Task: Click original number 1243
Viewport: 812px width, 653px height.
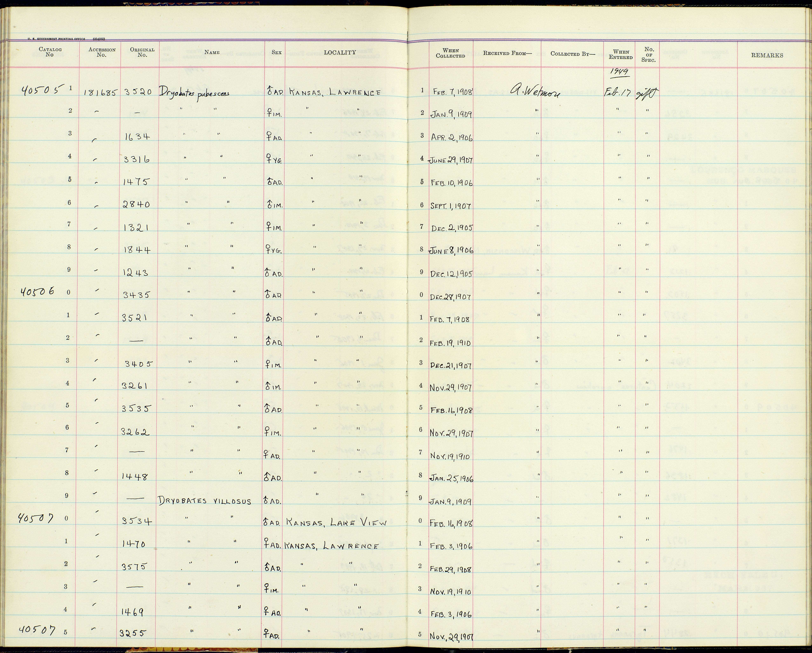Action: (135, 272)
